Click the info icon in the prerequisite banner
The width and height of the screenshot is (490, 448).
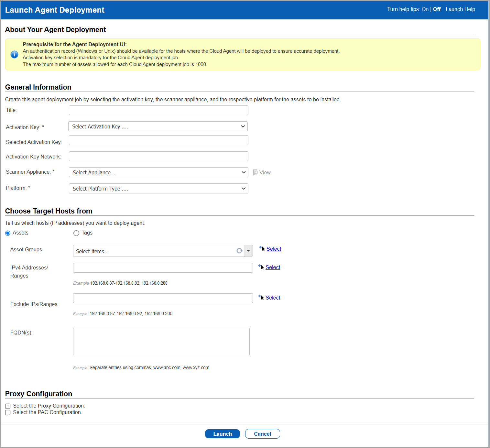point(14,54)
